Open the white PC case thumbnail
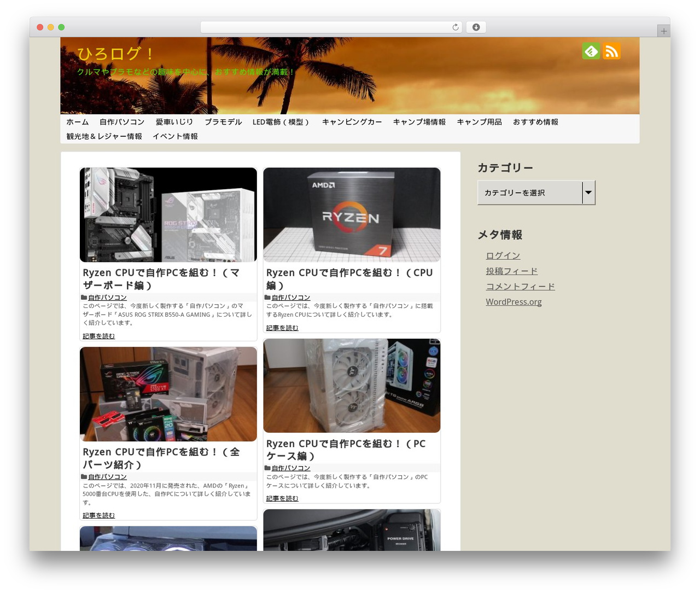 (x=352, y=386)
